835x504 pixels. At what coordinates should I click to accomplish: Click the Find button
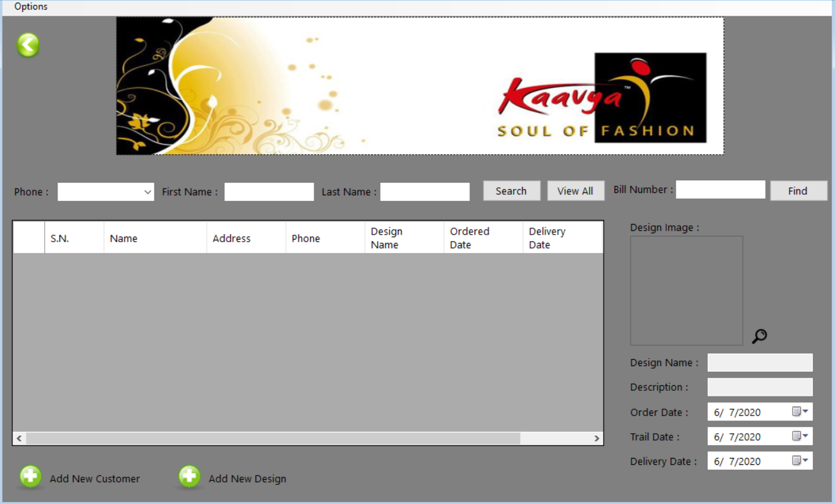click(798, 191)
